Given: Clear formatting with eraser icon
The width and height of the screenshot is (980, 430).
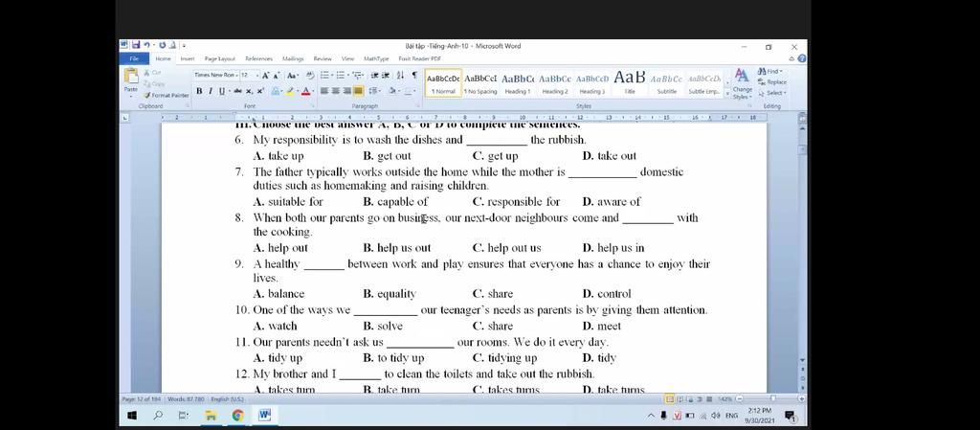Looking at the screenshot, I should pyautogui.click(x=310, y=76).
